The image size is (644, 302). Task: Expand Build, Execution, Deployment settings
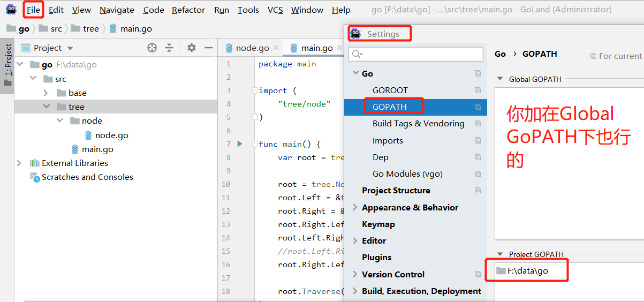355,291
